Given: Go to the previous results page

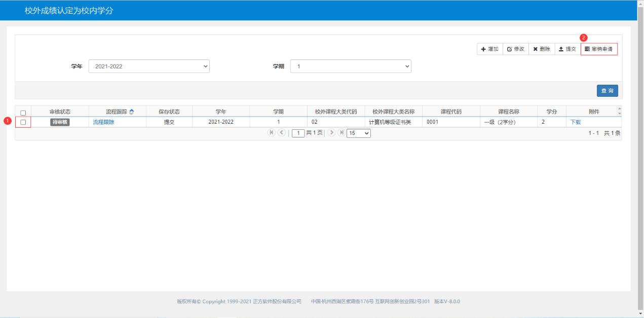Looking at the screenshot, I should pos(282,133).
